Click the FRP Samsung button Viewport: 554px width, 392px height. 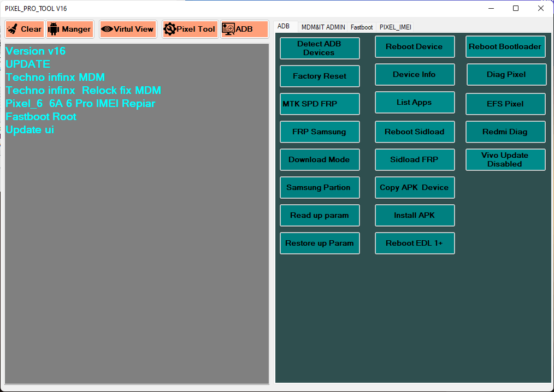tap(320, 132)
